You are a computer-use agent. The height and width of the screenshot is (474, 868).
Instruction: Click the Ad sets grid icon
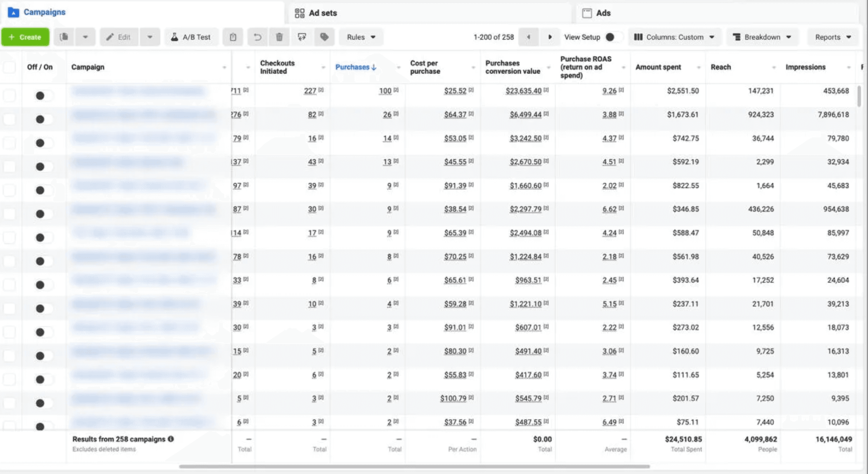pos(300,13)
